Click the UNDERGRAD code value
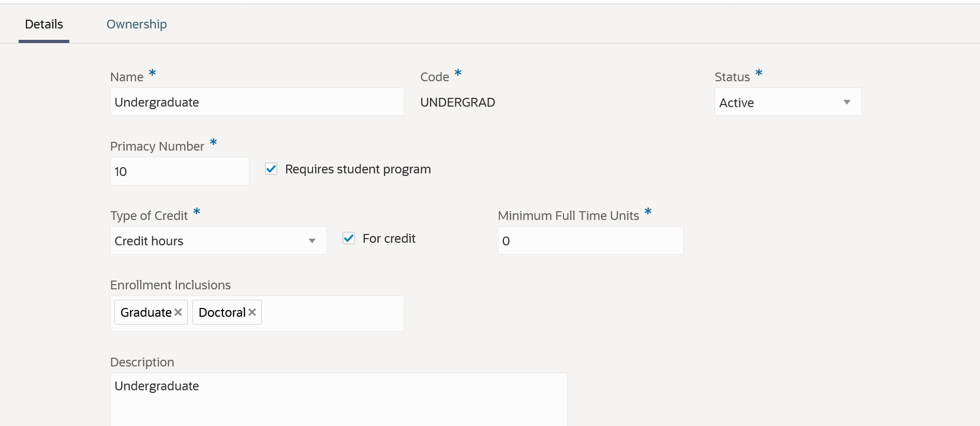 (x=457, y=102)
